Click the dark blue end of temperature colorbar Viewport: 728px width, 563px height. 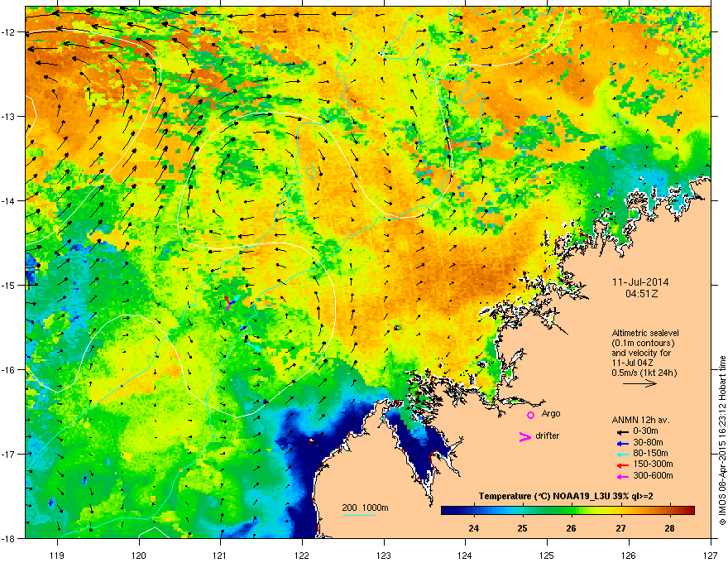(447, 510)
